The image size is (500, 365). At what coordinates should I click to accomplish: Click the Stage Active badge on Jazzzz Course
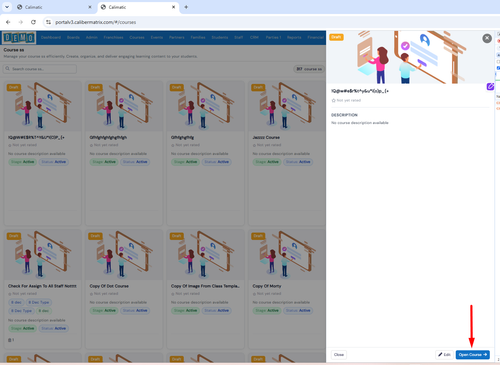click(x=267, y=162)
